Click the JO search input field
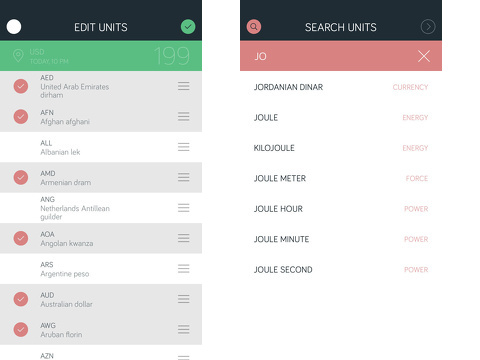Viewport: 480px width, 360px height. 328,56
